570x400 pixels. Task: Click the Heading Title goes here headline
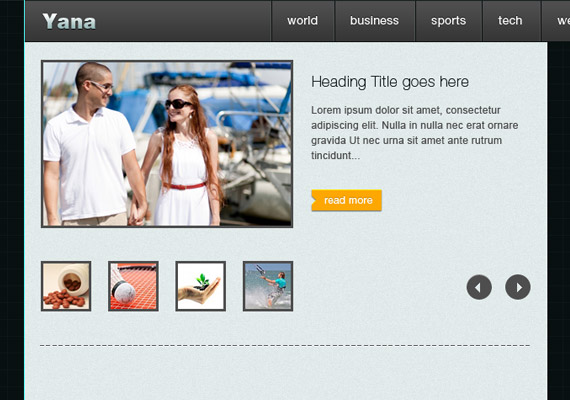[390, 82]
